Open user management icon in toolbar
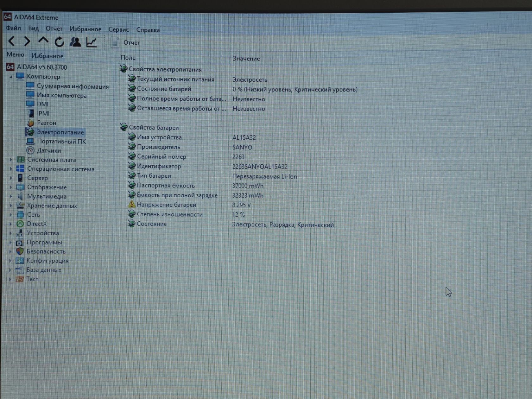Viewport: 532px width, 399px height. [75, 42]
